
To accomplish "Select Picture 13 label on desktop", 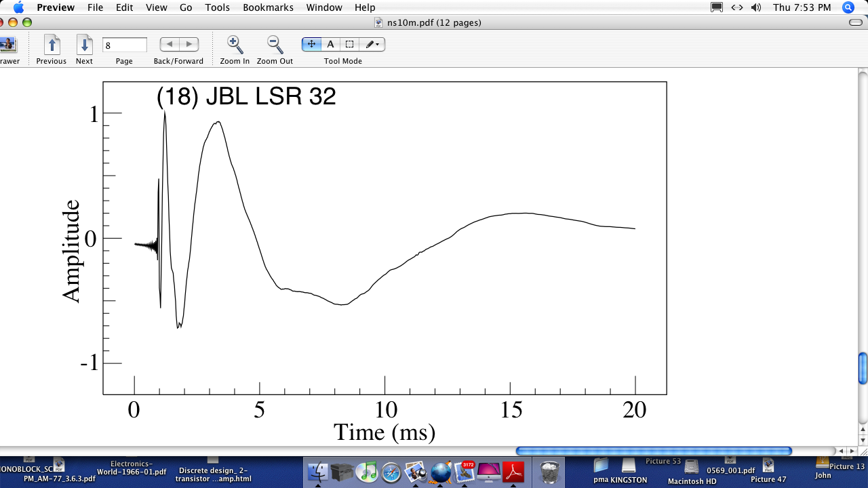I will tap(847, 466).
